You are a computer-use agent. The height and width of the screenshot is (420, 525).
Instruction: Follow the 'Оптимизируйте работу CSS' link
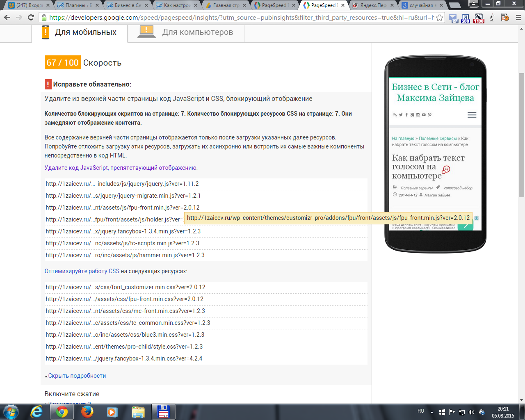point(82,271)
